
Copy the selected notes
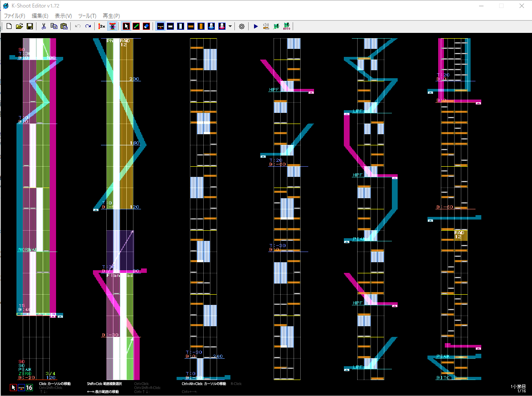(54, 26)
